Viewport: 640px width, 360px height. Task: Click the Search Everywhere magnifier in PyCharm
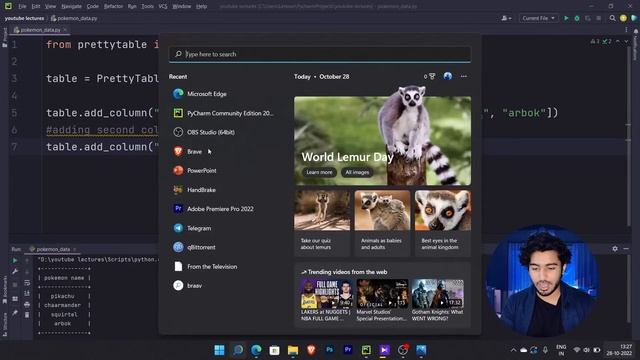(x=612, y=18)
